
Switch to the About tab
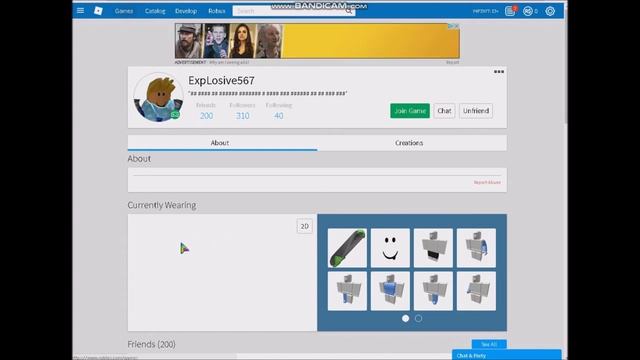(x=222, y=143)
